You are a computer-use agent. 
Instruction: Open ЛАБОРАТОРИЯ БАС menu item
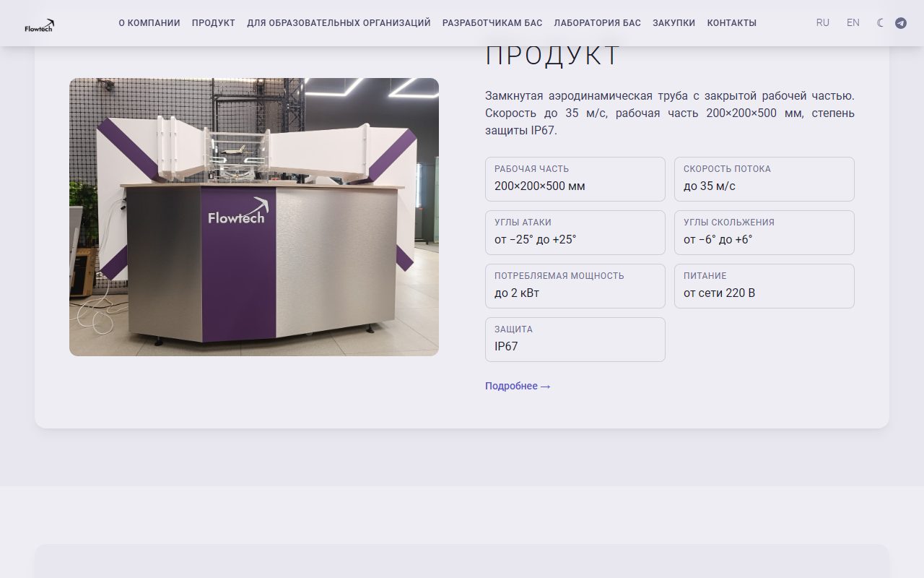click(598, 22)
